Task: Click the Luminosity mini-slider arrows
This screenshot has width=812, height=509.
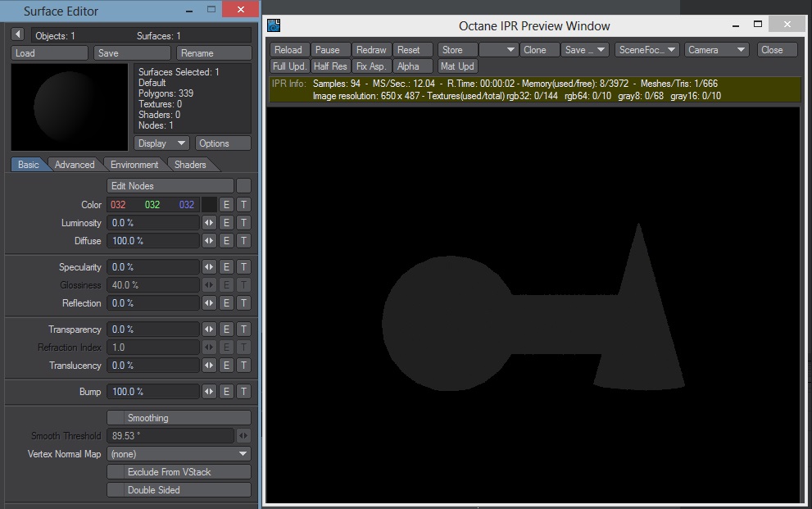Action: (x=209, y=223)
